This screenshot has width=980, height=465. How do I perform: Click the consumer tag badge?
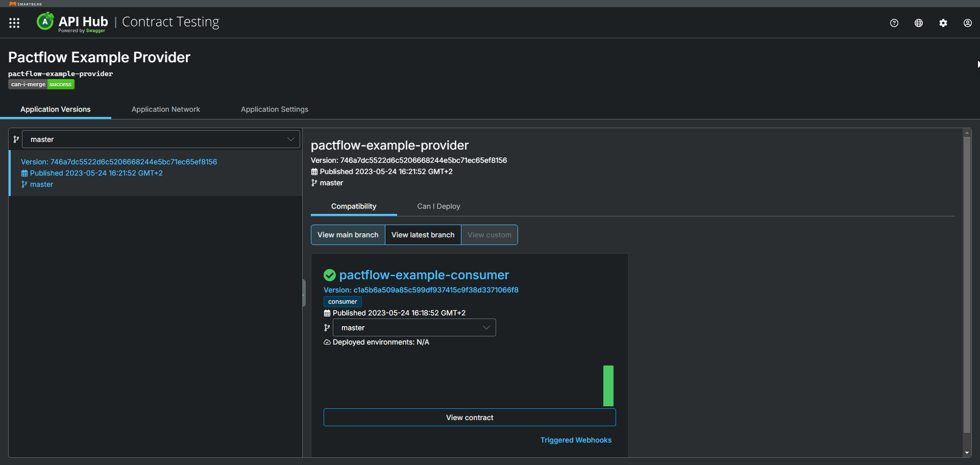(342, 302)
